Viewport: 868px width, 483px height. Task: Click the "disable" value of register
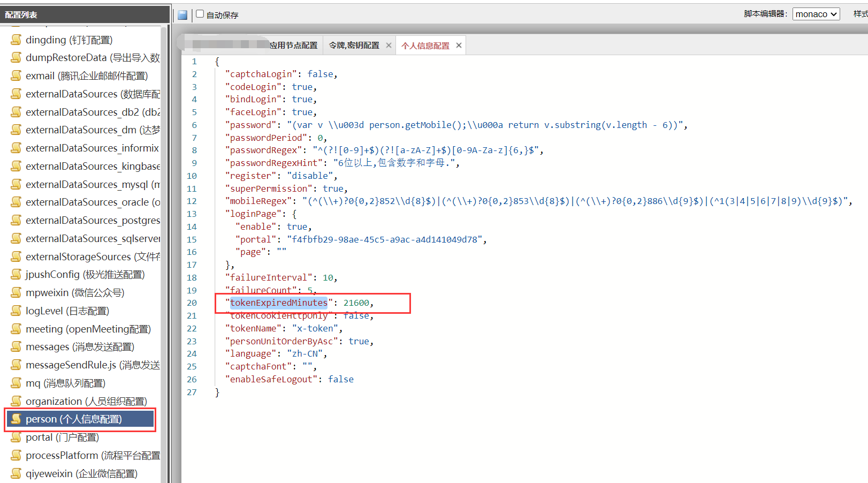[x=310, y=176]
